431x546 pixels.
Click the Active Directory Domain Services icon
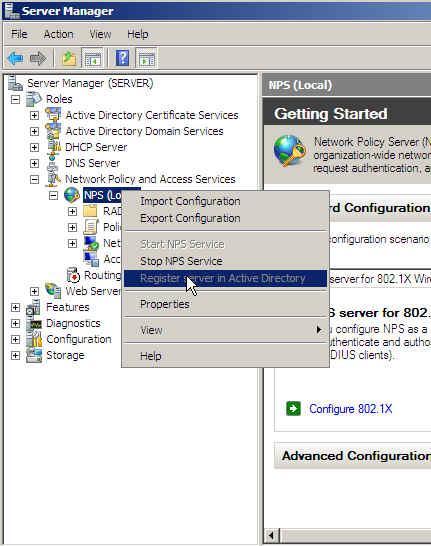coord(53,131)
